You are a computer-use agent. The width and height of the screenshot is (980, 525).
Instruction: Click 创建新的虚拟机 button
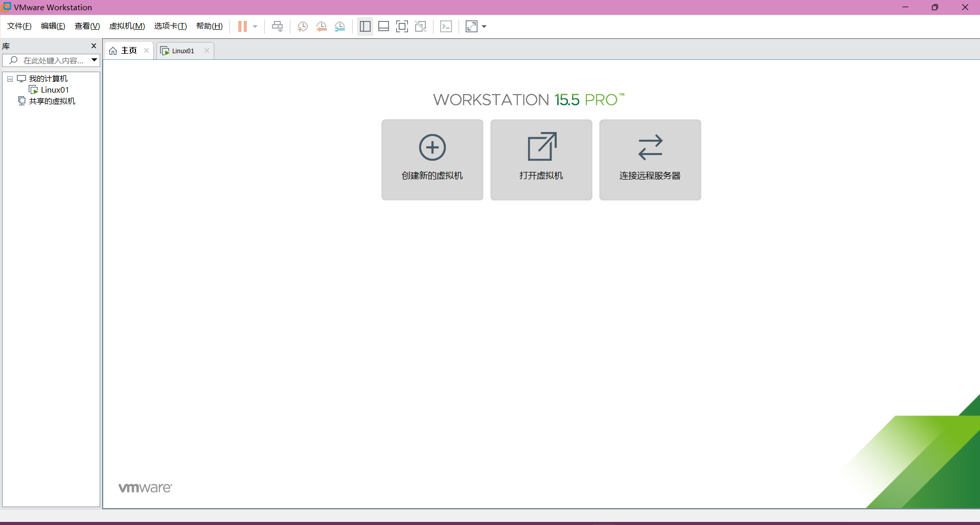coord(432,160)
